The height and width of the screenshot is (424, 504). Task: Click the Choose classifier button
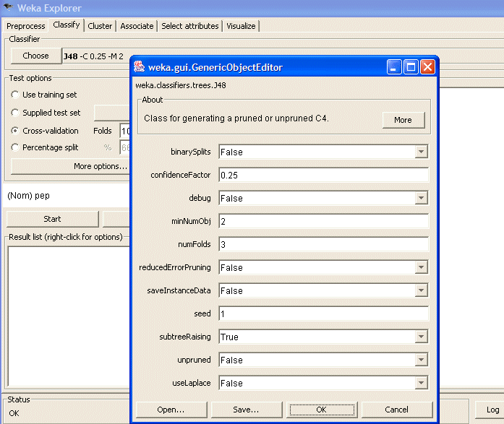tap(35, 56)
